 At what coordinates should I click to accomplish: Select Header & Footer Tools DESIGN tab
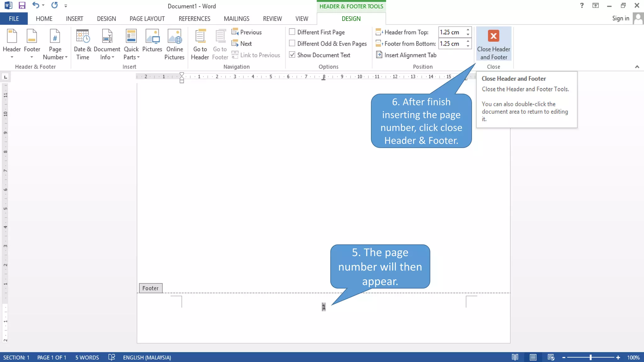pos(351,19)
